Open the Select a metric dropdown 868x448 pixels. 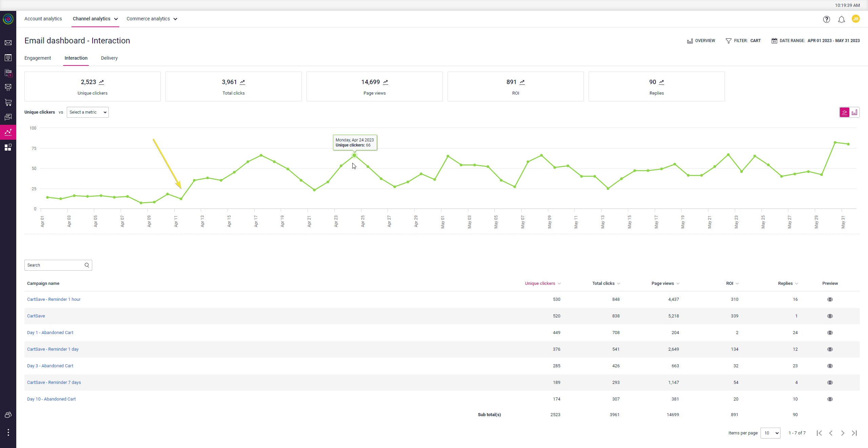[x=87, y=112]
